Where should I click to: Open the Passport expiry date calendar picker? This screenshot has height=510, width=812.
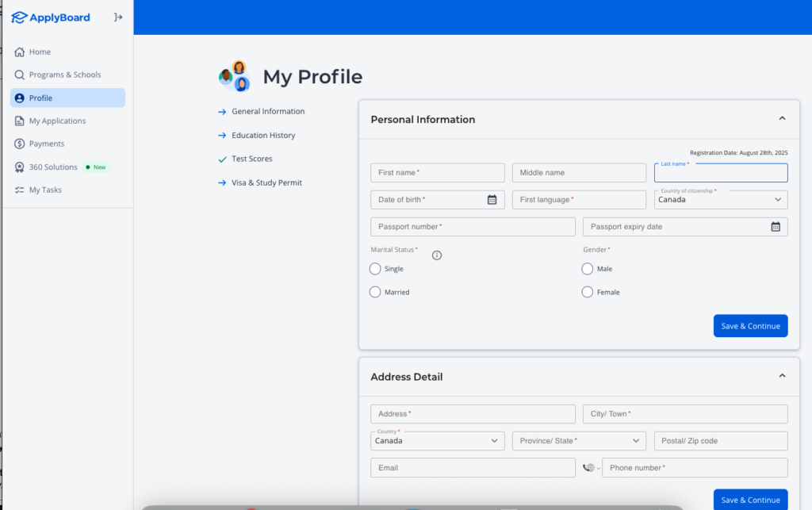pos(775,226)
